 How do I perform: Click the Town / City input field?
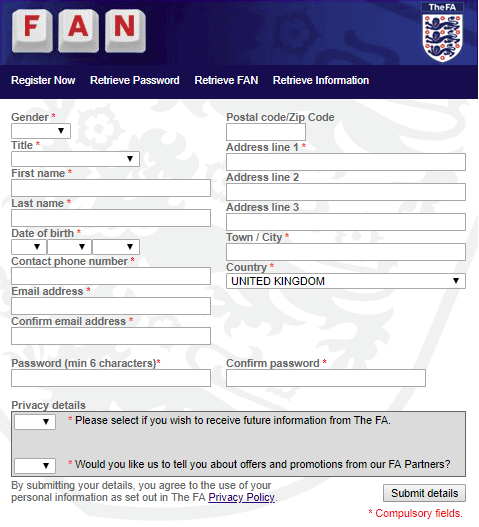coord(346,252)
